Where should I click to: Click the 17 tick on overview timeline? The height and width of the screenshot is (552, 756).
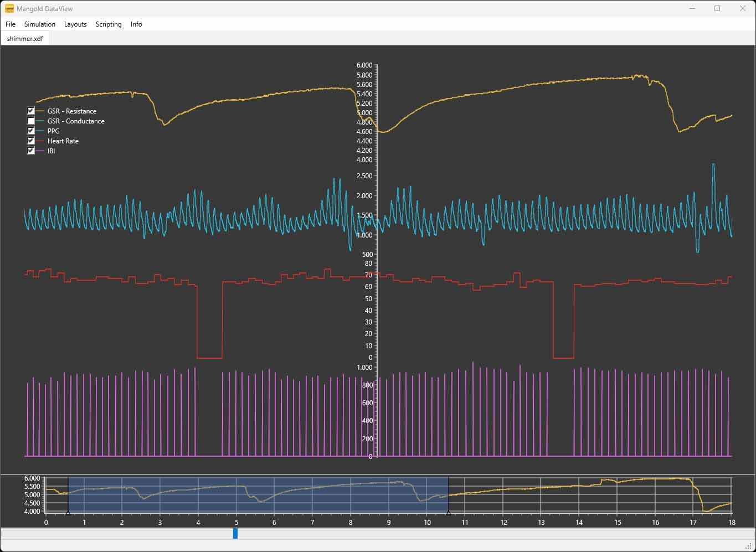pyautogui.click(x=693, y=522)
